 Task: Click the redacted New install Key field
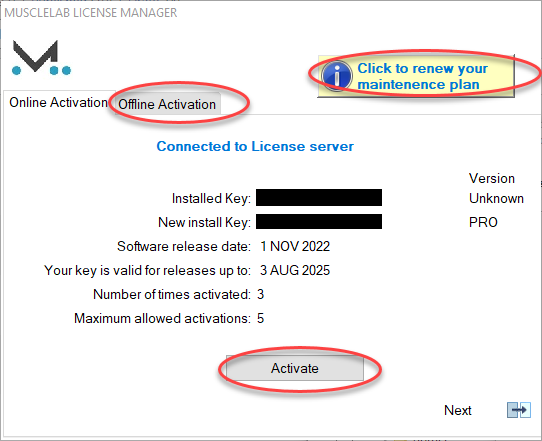(319, 222)
